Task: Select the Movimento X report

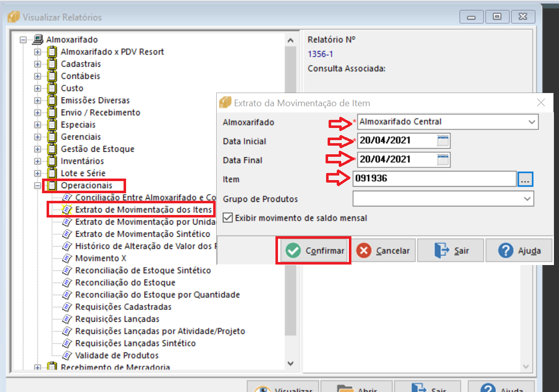Action: point(101,258)
